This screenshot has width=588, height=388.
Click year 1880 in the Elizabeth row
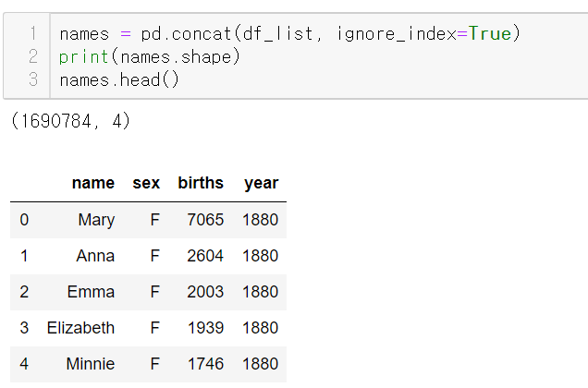tap(260, 328)
